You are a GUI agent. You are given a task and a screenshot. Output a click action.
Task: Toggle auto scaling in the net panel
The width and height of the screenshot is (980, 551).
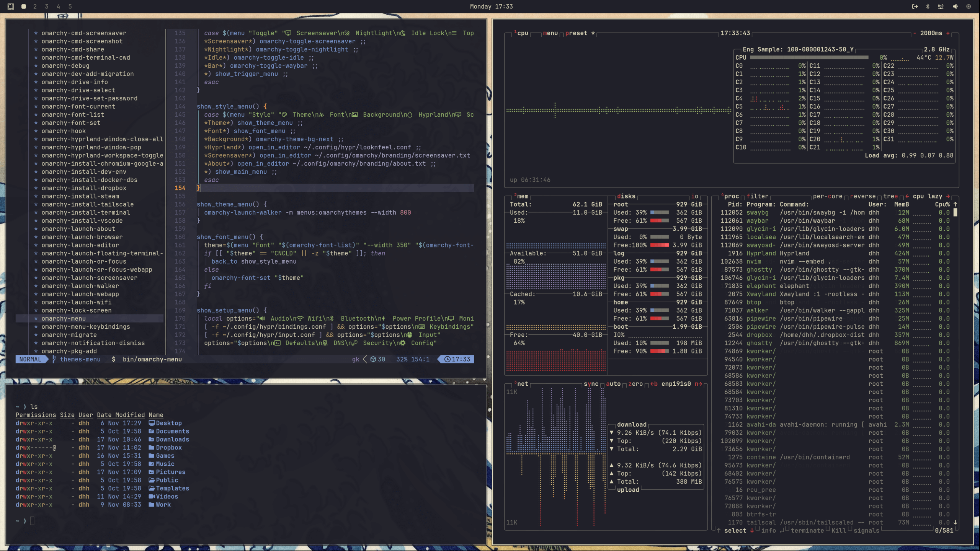613,384
